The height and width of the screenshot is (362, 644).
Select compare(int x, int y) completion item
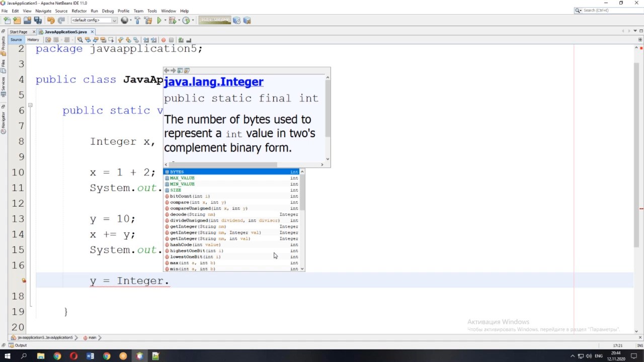[x=232, y=202]
